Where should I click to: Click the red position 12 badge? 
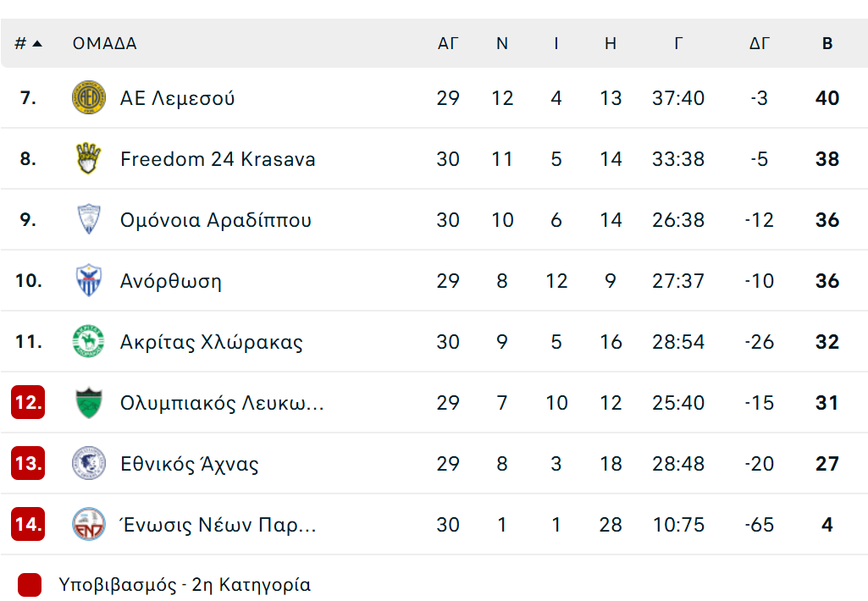point(28,403)
